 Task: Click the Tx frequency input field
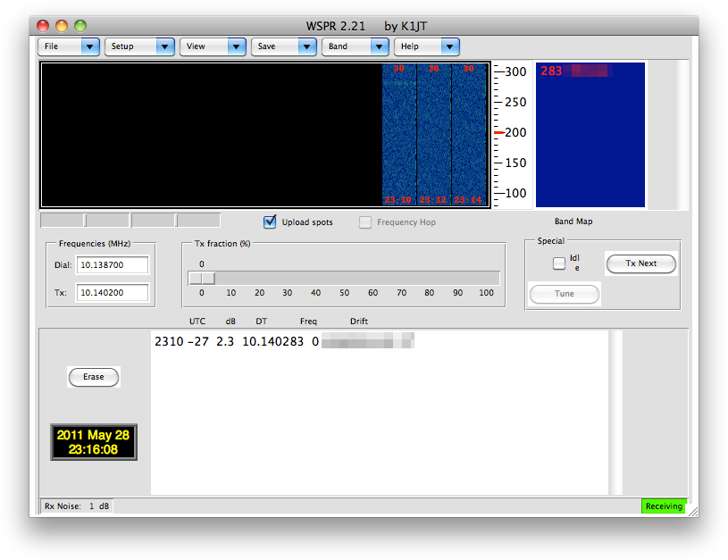coord(113,293)
